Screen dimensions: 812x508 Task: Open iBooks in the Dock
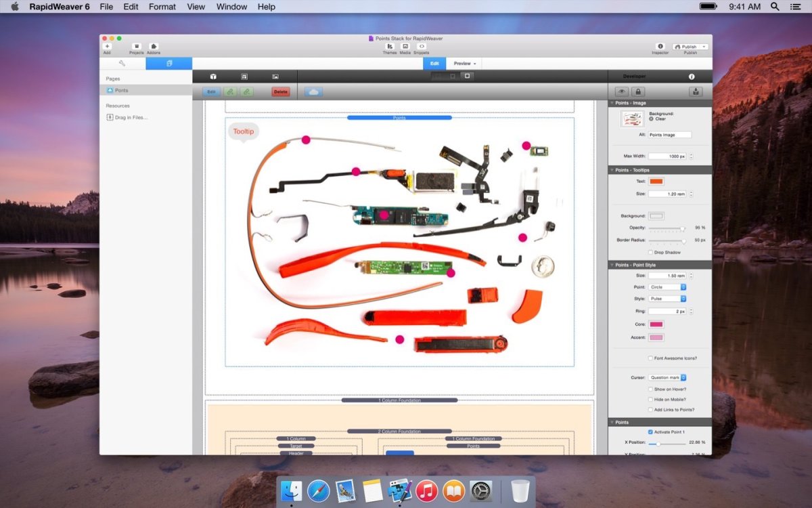pyautogui.click(x=454, y=490)
